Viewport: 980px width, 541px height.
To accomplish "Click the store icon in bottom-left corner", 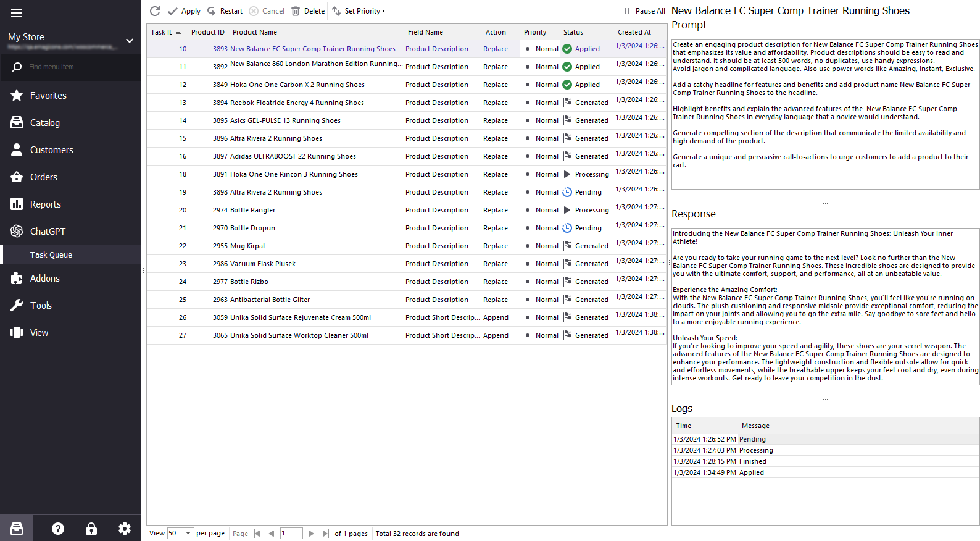I will click(x=17, y=529).
